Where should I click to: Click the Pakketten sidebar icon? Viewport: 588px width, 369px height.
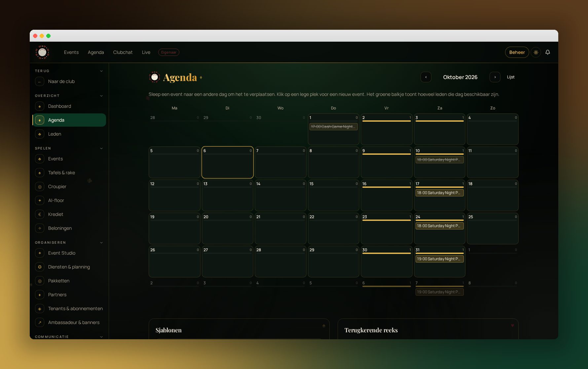click(x=40, y=281)
